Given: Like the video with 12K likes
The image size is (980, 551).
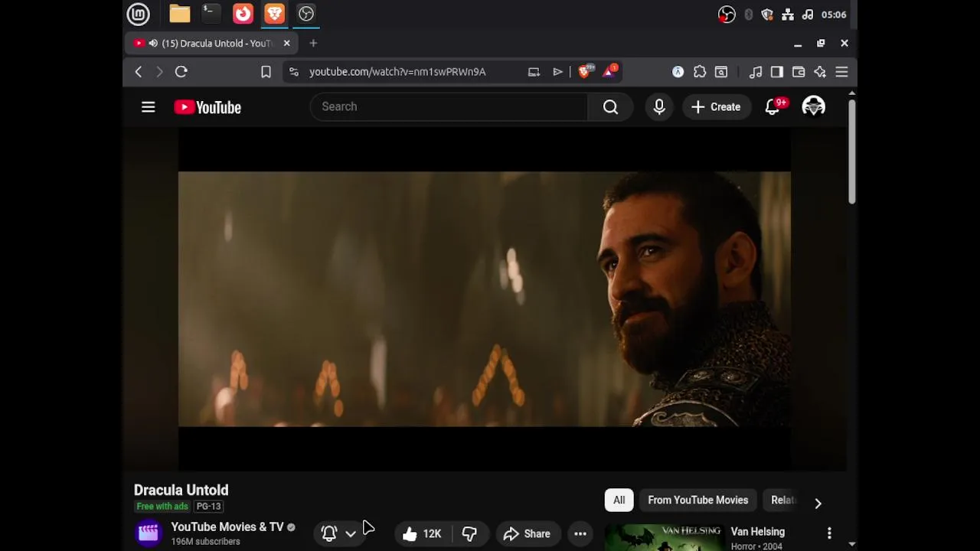Looking at the screenshot, I should pos(422,534).
